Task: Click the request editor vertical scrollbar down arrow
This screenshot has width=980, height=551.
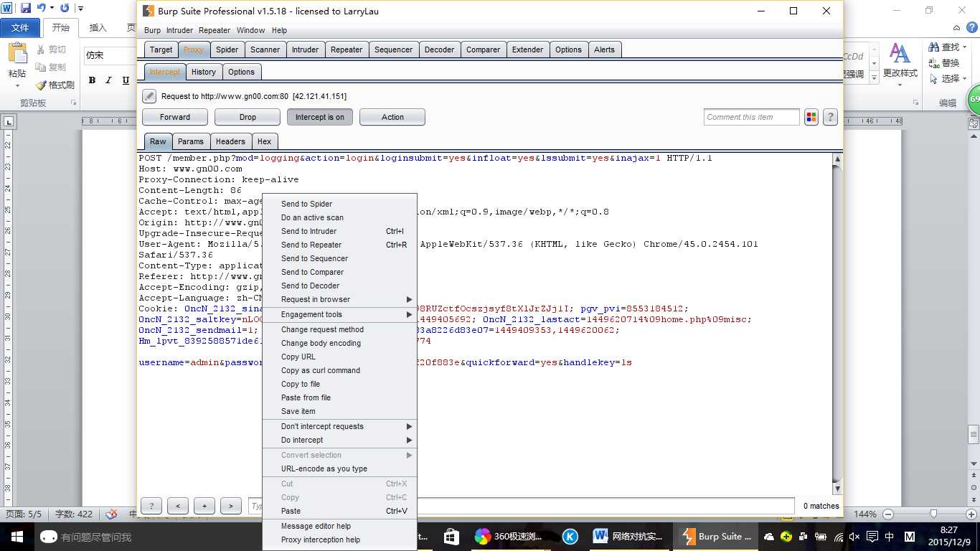Action: coord(837,488)
